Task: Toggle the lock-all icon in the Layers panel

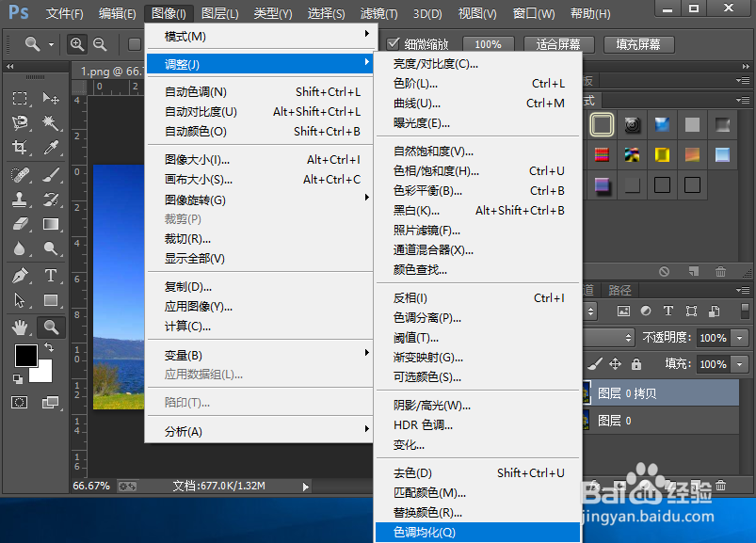Action: 636,364
